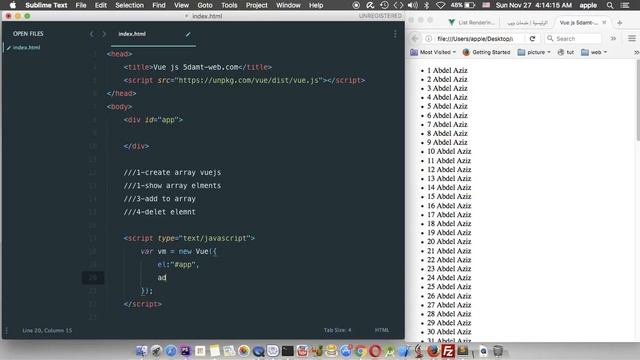Image resolution: width=640 pixels, height=360 pixels.
Task: Open Firefox hamburger menu
Action: pos(631,38)
